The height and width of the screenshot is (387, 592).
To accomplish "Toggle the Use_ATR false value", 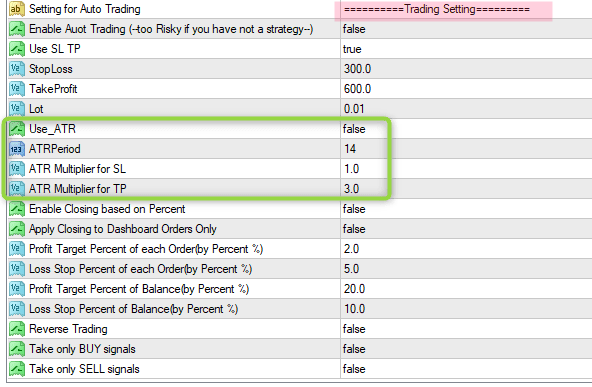I will coord(354,129).
